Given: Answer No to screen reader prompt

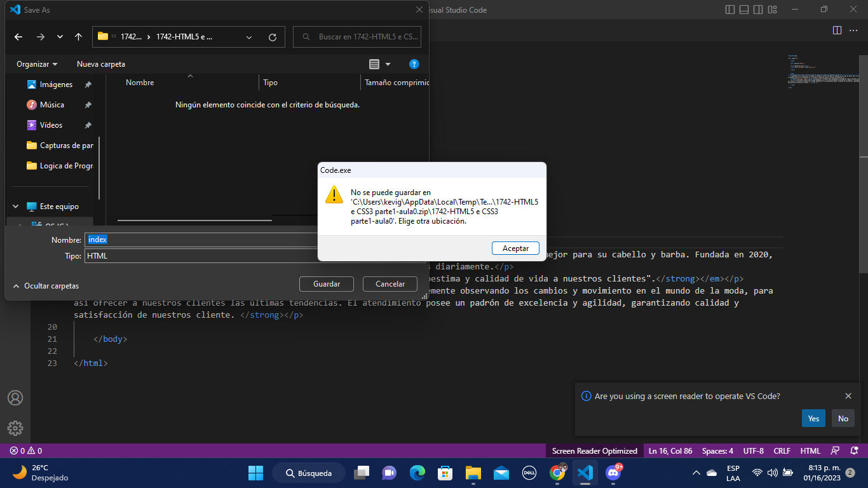Looking at the screenshot, I should click(843, 418).
